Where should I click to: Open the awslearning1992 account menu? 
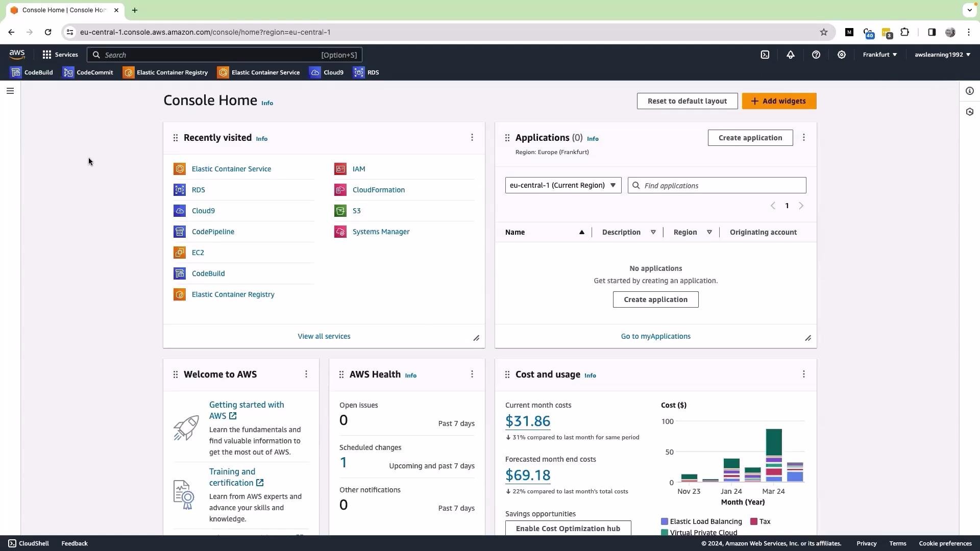942,55
